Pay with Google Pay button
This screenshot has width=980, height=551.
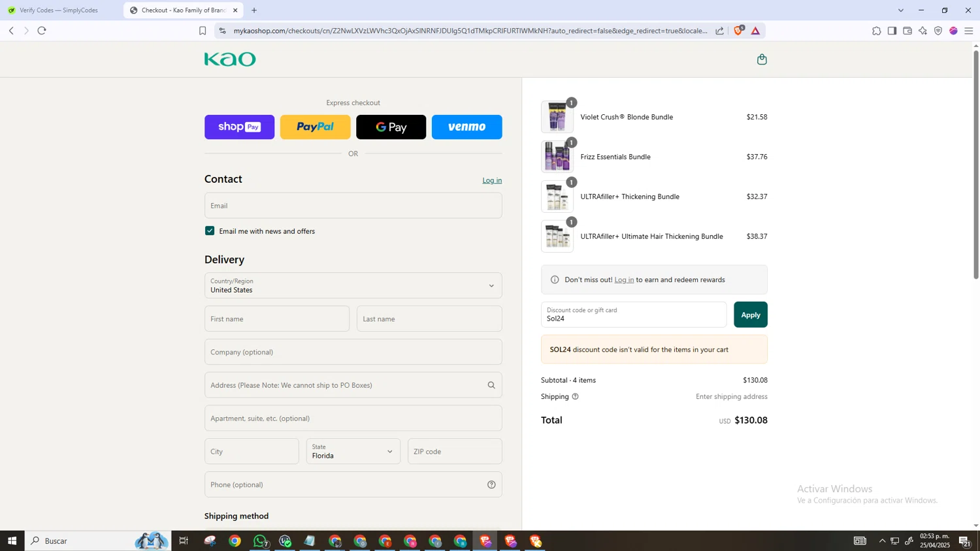point(391,127)
